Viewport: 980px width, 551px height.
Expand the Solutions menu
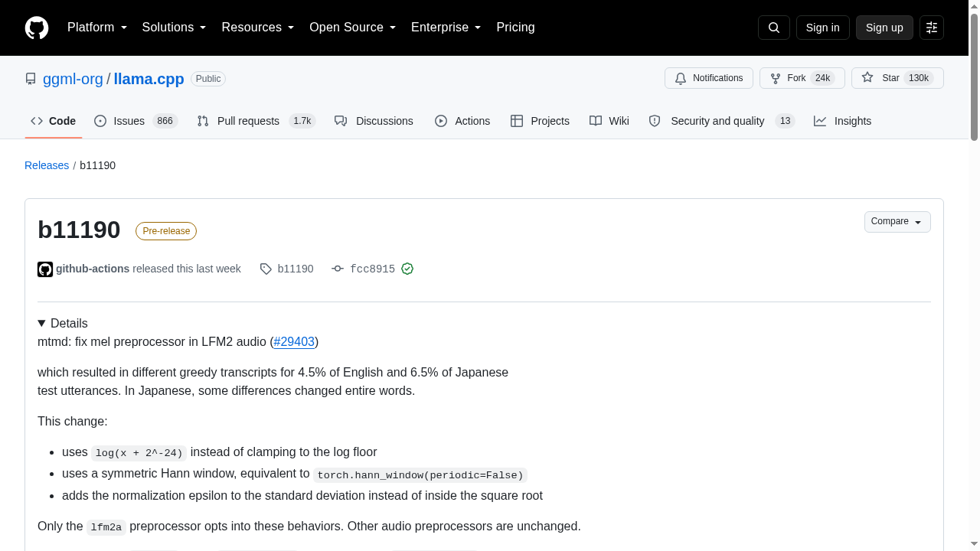[174, 28]
